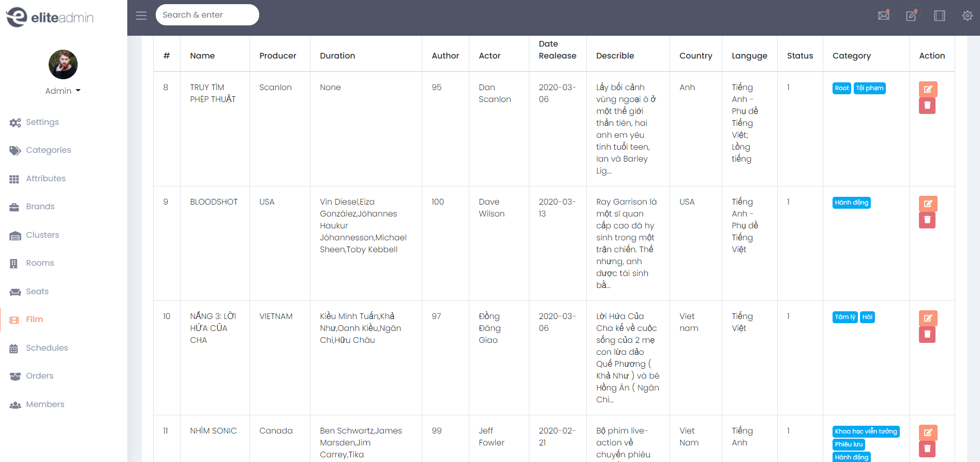Screen dimensions: 980x462
Task: Open the mail envelope icon in header
Action: coord(884,16)
